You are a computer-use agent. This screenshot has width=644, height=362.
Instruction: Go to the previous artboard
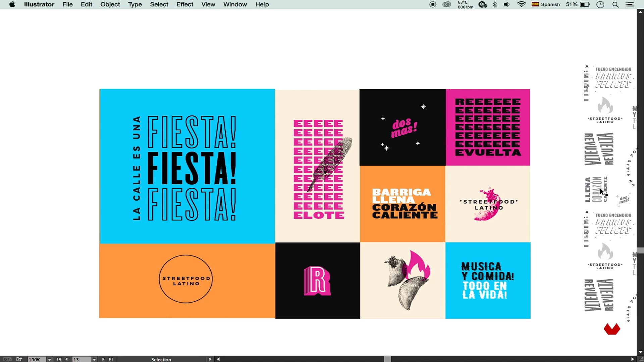tap(66, 359)
